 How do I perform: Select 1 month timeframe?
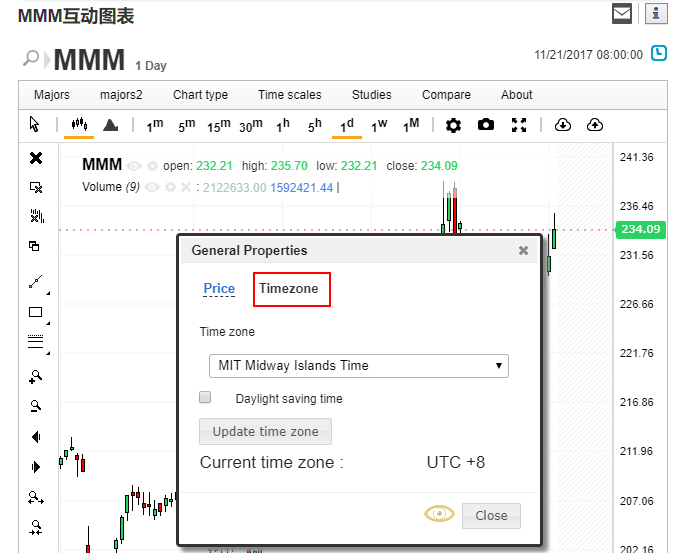pyautogui.click(x=411, y=125)
